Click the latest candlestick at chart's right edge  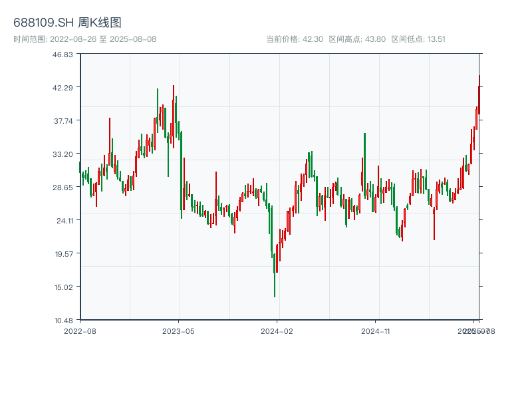[x=479, y=96]
